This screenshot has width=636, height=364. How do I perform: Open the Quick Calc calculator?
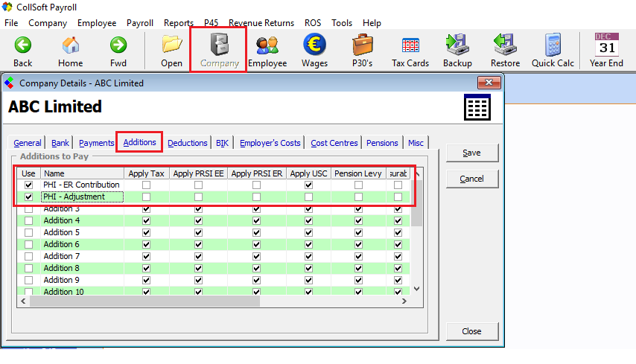point(553,46)
